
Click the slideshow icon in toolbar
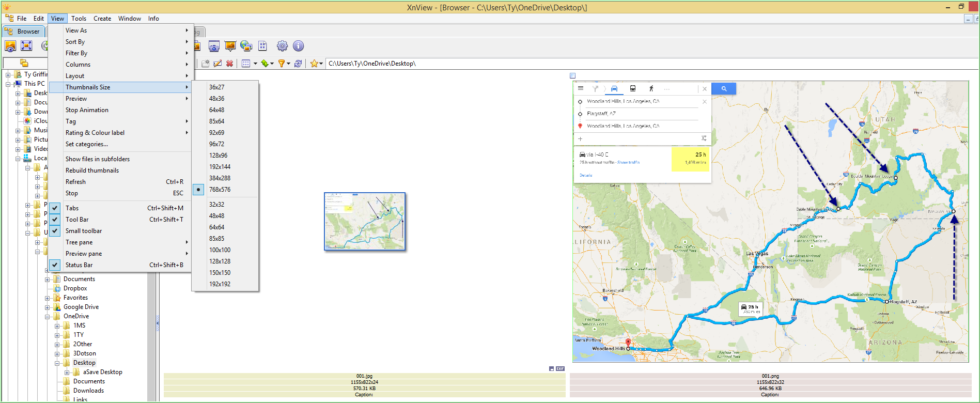(x=230, y=47)
